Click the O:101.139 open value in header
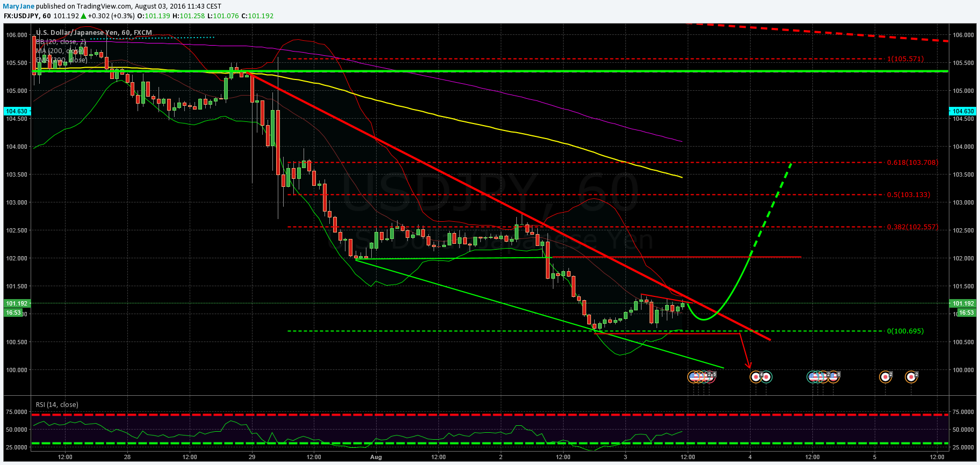980x465 pixels. (x=153, y=16)
